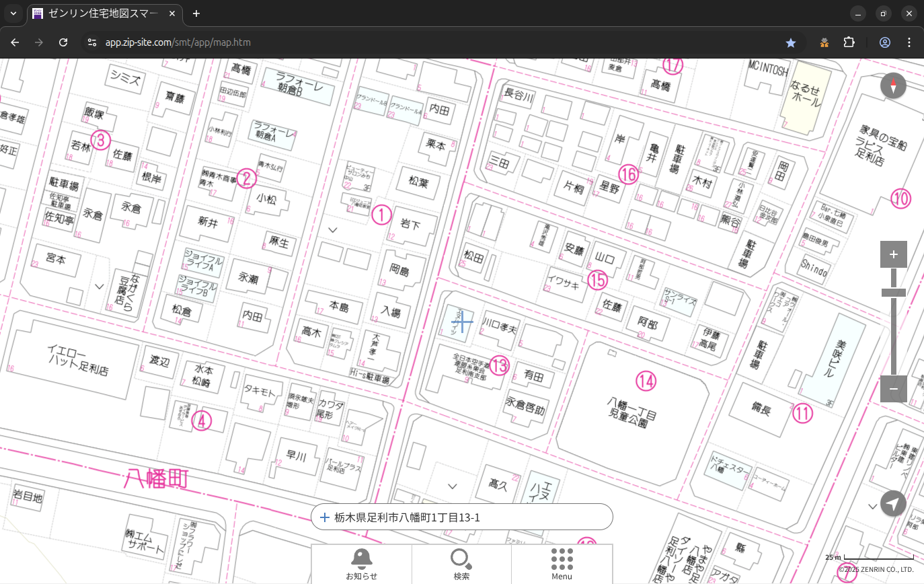Select ゼンリン住宅地図スマー tab
Screen dimensions: 924x584
click(x=104, y=13)
